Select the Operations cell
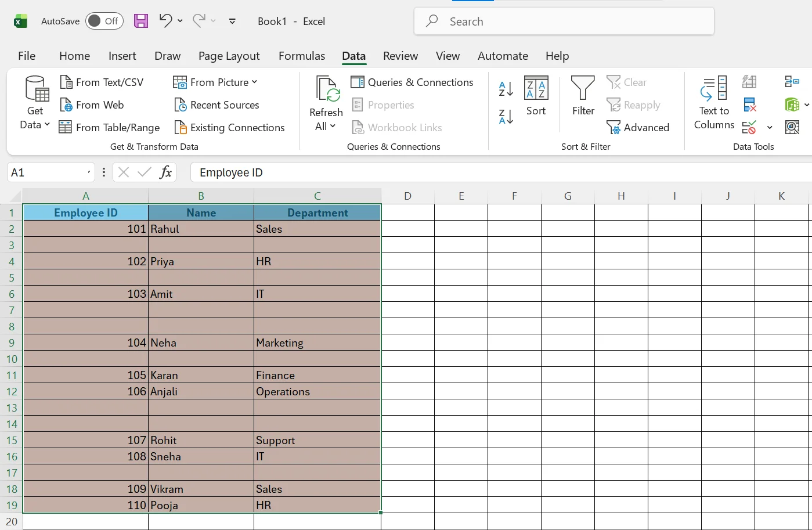 click(x=317, y=391)
